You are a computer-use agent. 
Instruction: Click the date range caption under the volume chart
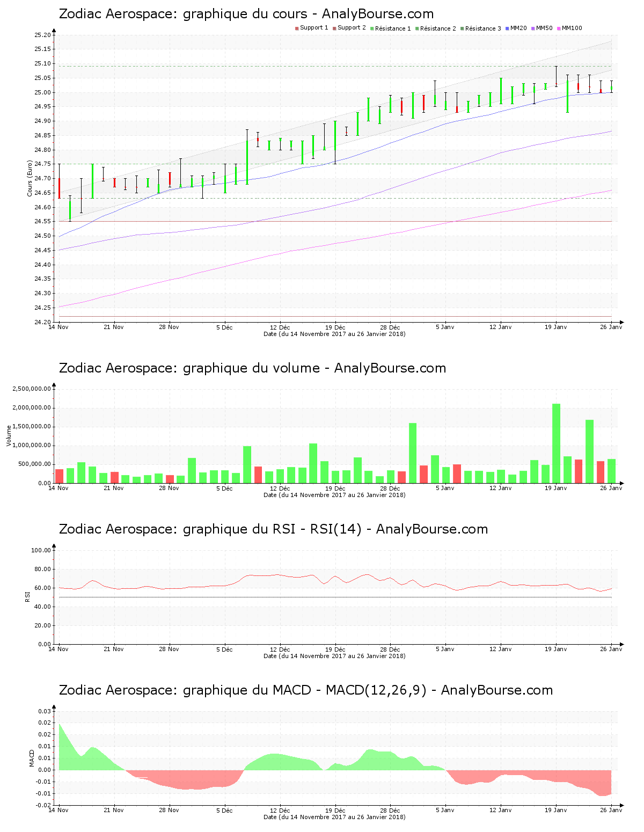click(x=334, y=495)
